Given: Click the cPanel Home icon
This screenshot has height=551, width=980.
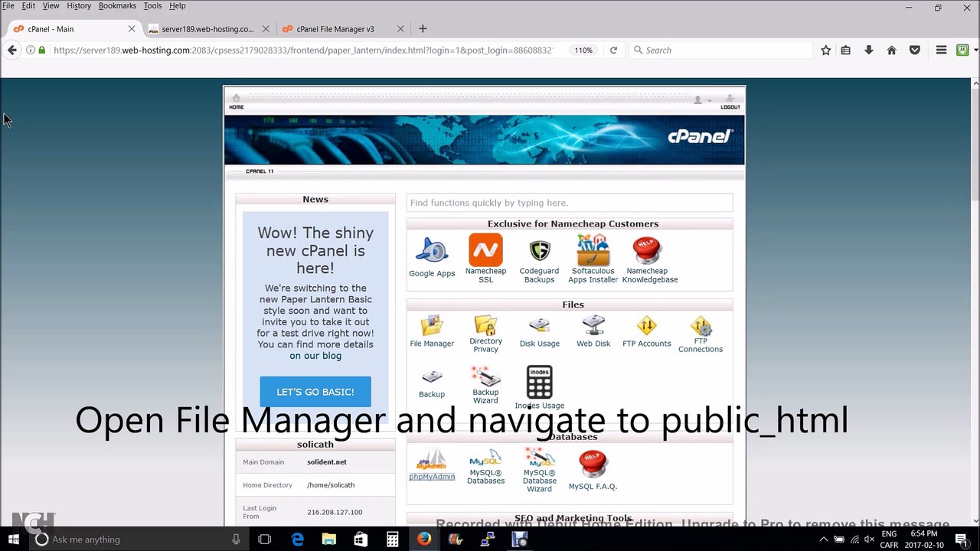Looking at the screenshot, I should click(x=236, y=102).
